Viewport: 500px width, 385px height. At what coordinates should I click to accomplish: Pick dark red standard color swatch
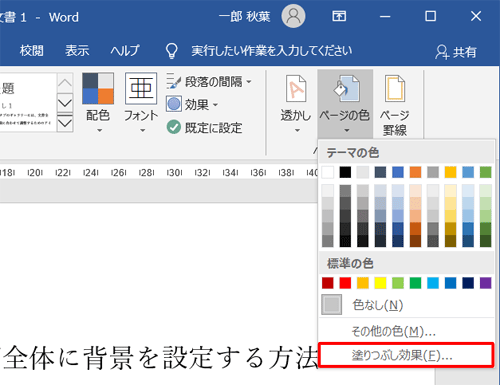coord(328,283)
